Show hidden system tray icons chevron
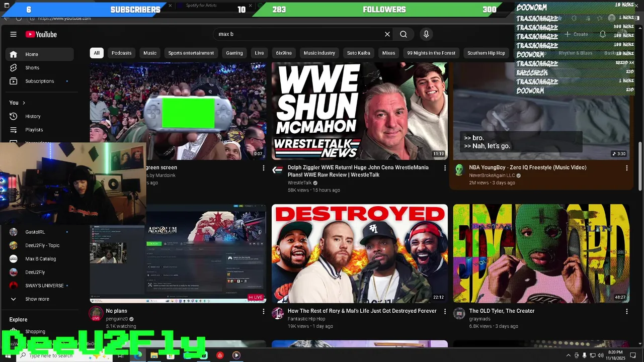 [x=569, y=355]
